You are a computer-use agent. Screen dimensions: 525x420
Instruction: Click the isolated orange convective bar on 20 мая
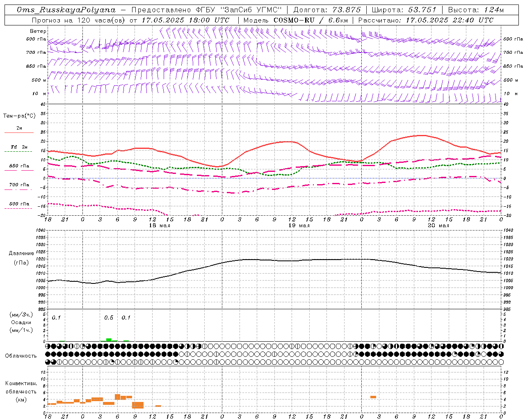373,397
